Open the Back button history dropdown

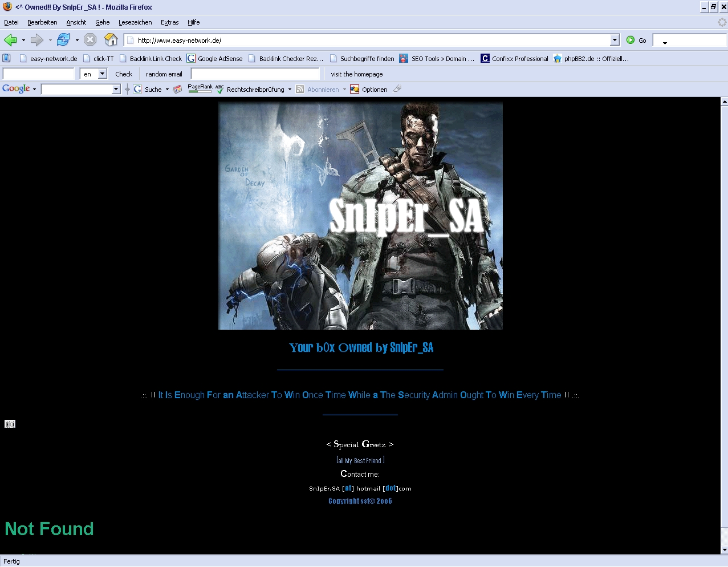tap(23, 40)
